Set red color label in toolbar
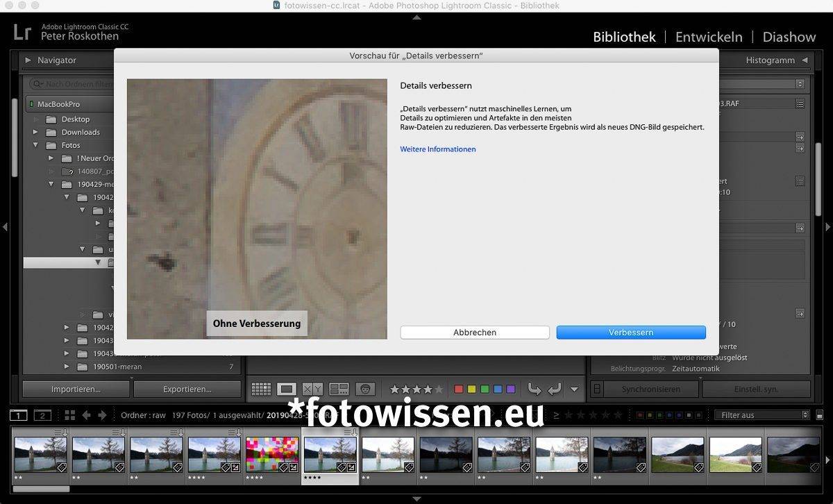Viewport: 833px width, 504px height. point(458,389)
